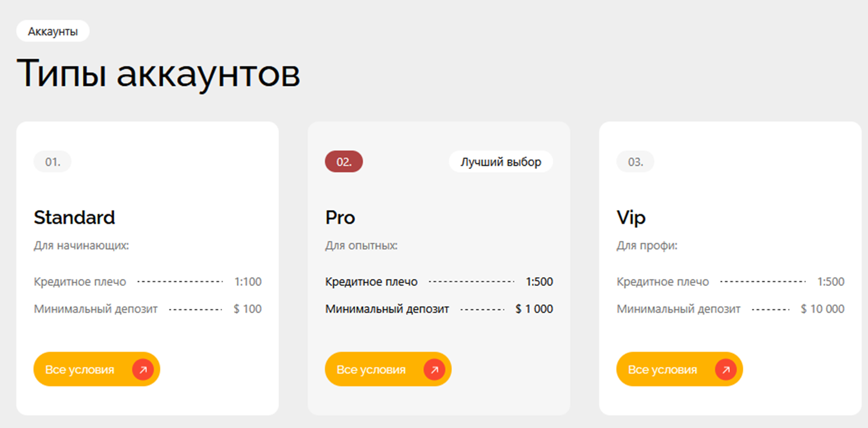
Task: Click Кредитное плечо label in Vip card
Action: [x=663, y=282]
